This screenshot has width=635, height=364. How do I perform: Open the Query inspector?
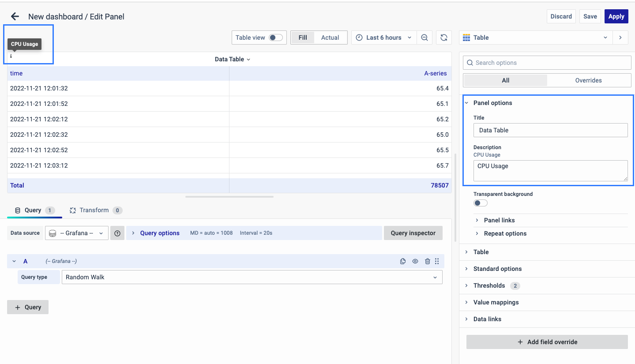413,233
